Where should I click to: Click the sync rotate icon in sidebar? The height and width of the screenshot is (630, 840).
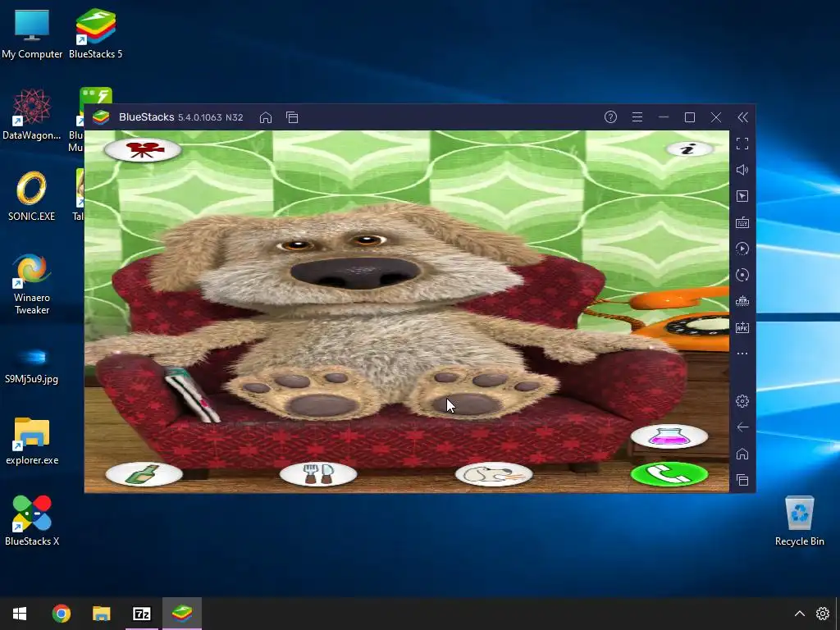(742, 275)
